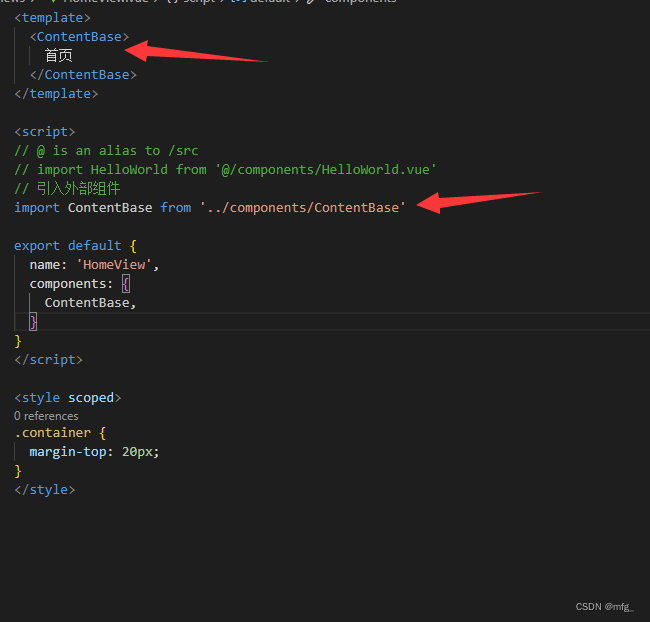Click the 'default' keyword
Screen dimensions: 650x622
tap(95, 245)
